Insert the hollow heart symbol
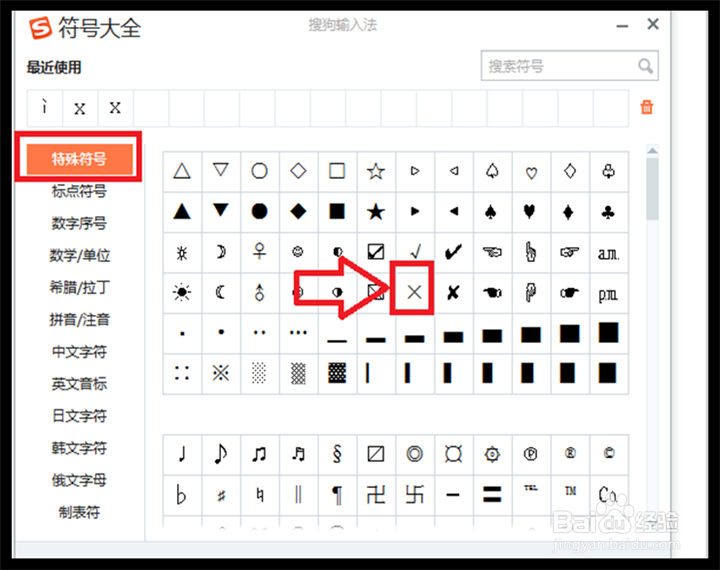 pyautogui.click(x=531, y=172)
